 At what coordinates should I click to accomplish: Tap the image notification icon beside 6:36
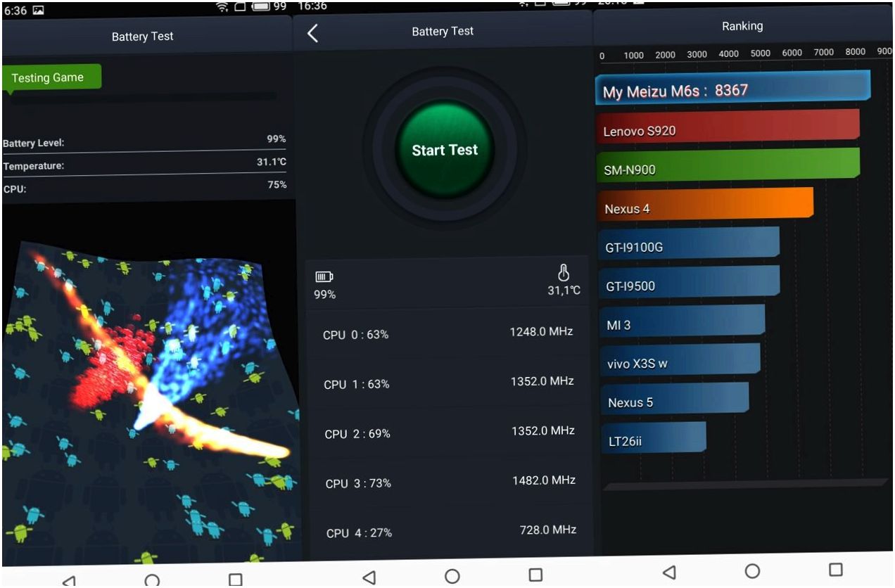[x=38, y=11]
